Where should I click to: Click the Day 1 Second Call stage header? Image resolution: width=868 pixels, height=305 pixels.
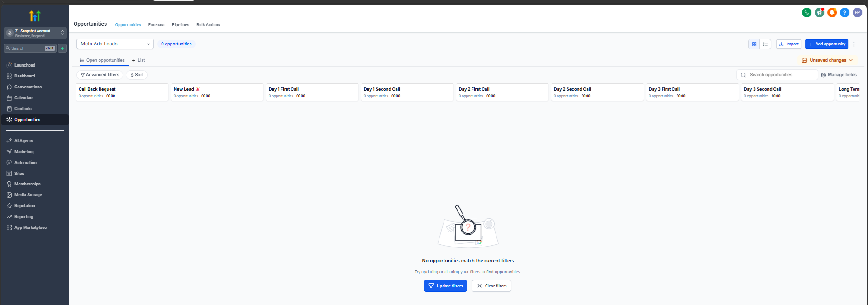point(407,92)
